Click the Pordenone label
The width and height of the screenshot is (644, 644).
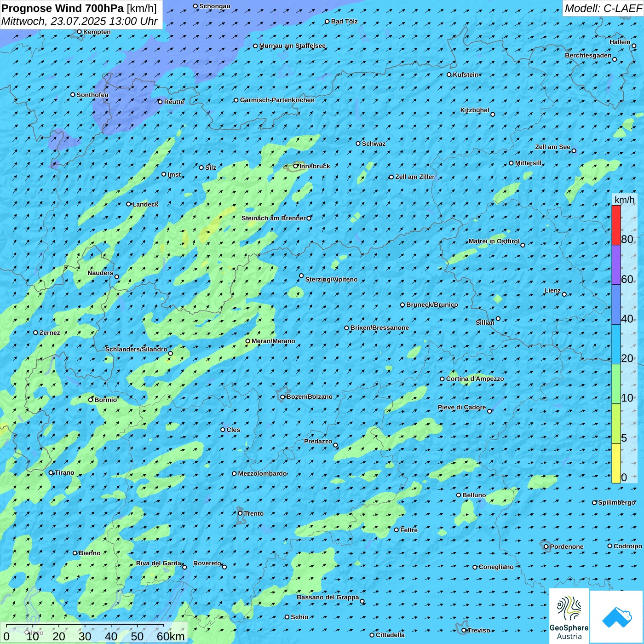click(x=567, y=546)
